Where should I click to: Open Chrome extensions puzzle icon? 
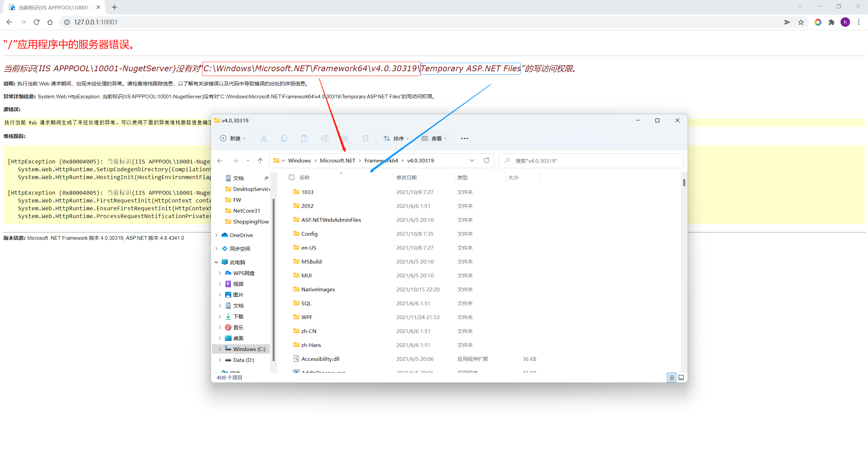831,22
